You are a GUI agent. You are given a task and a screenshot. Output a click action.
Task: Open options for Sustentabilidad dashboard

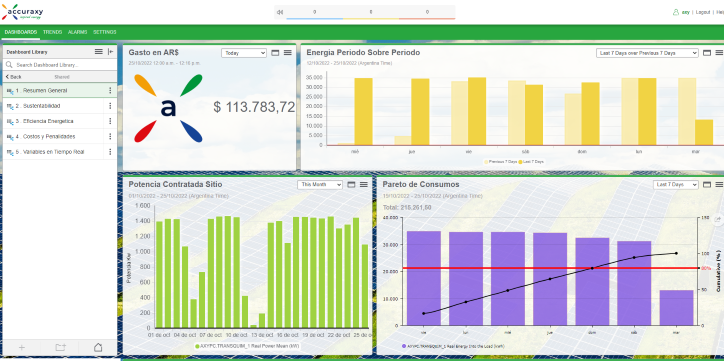click(110, 106)
